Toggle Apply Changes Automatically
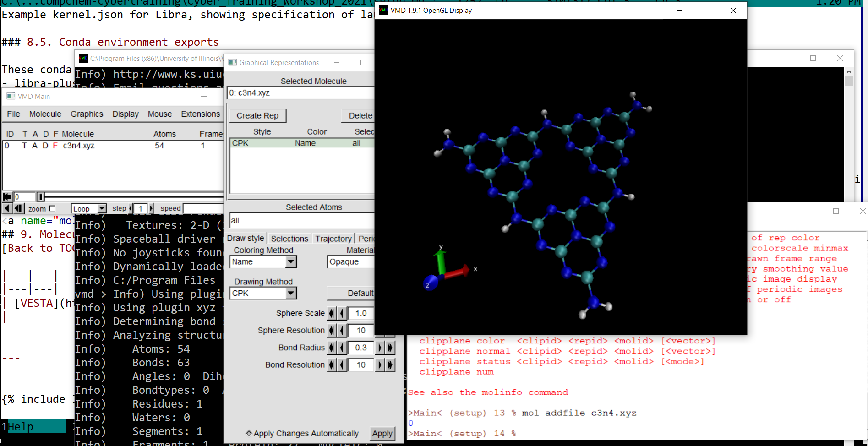868x446 pixels. click(x=249, y=433)
